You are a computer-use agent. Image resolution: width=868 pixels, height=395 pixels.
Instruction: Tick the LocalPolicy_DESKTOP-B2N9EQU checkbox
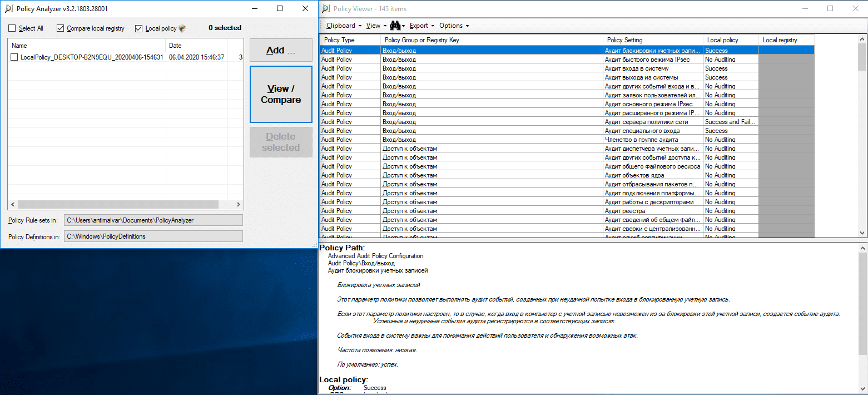click(x=14, y=57)
